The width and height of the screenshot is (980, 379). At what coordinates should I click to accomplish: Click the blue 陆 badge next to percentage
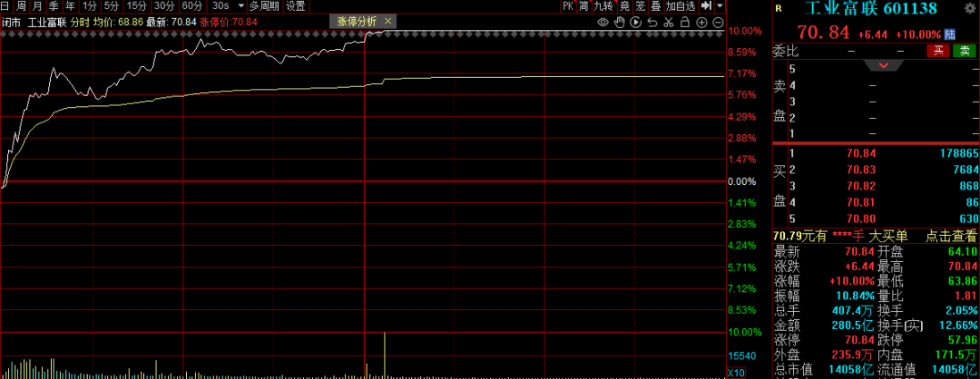point(950,34)
